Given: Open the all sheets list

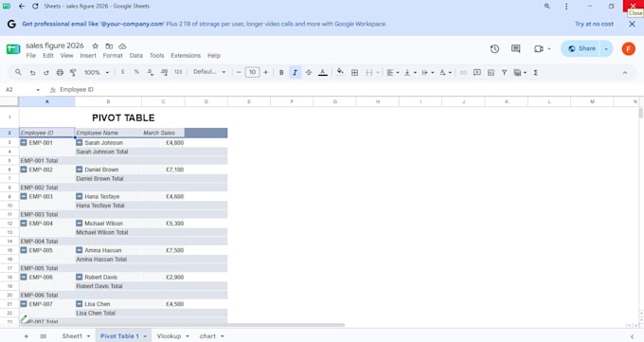Looking at the screenshot, I should (x=44, y=336).
